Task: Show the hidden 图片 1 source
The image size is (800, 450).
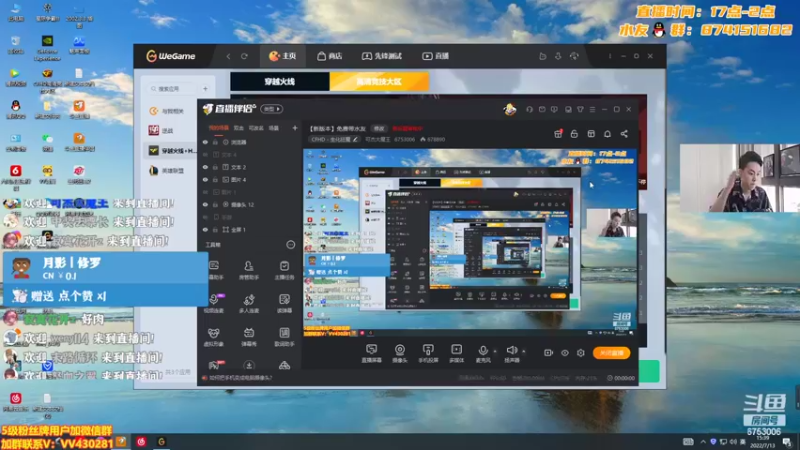Action: click(x=206, y=192)
